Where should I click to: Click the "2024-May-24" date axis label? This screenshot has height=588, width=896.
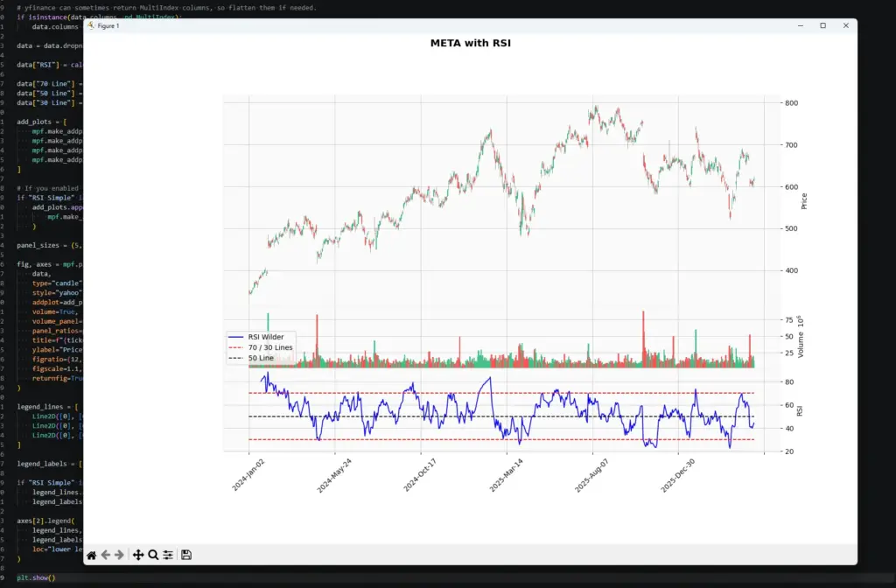[334, 475]
